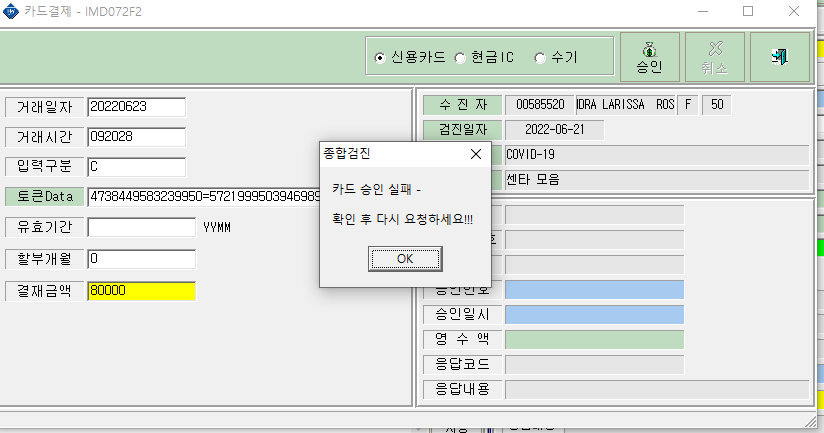The height and width of the screenshot is (433, 824).
Task: Click OK in the card approval failed dialog
Action: (x=405, y=259)
